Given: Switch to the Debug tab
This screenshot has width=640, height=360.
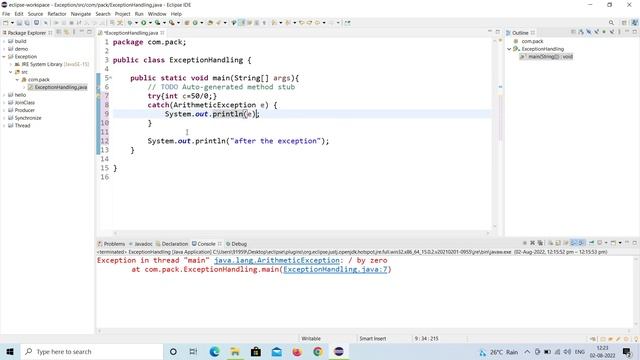Looking at the screenshot, I should click(x=236, y=244).
